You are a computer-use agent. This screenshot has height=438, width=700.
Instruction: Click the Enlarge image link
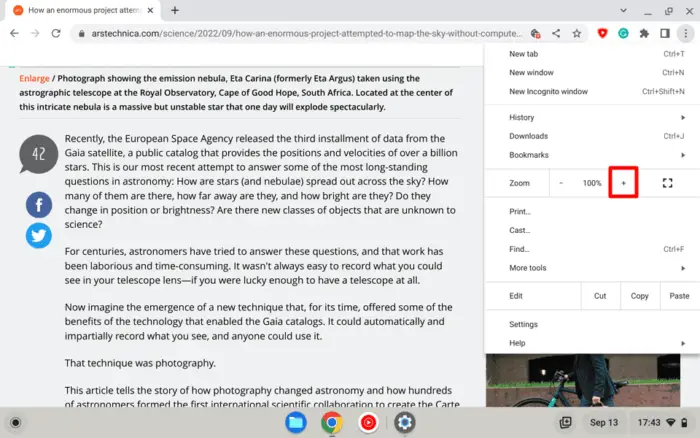click(x=34, y=79)
